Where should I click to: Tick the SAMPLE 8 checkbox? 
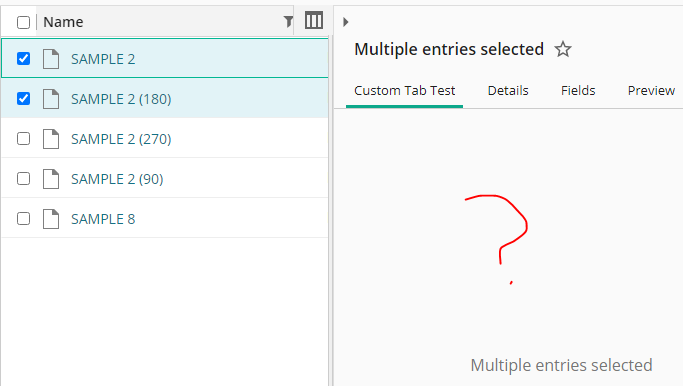click(x=24, y=218)
